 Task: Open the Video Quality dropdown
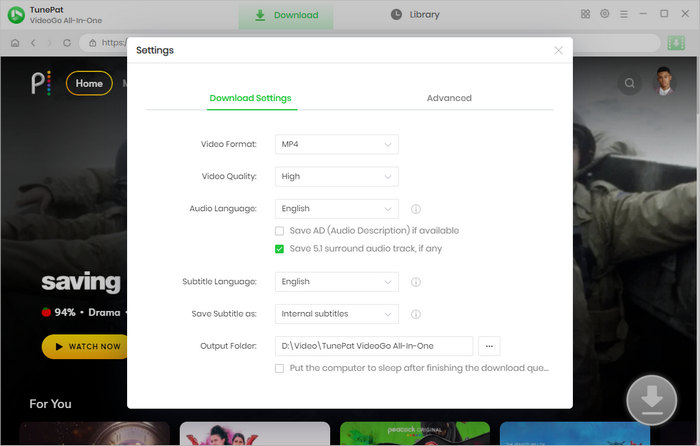pos(337,176)
